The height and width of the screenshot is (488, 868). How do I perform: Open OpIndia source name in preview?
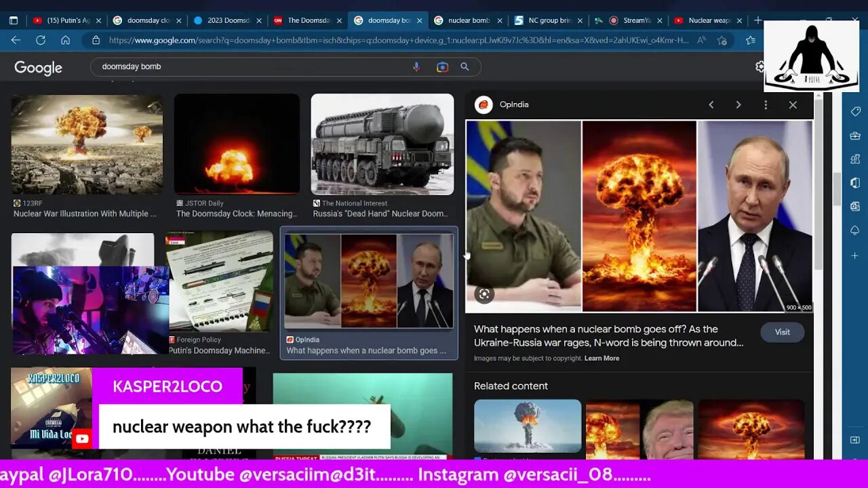tap(514, 104)
